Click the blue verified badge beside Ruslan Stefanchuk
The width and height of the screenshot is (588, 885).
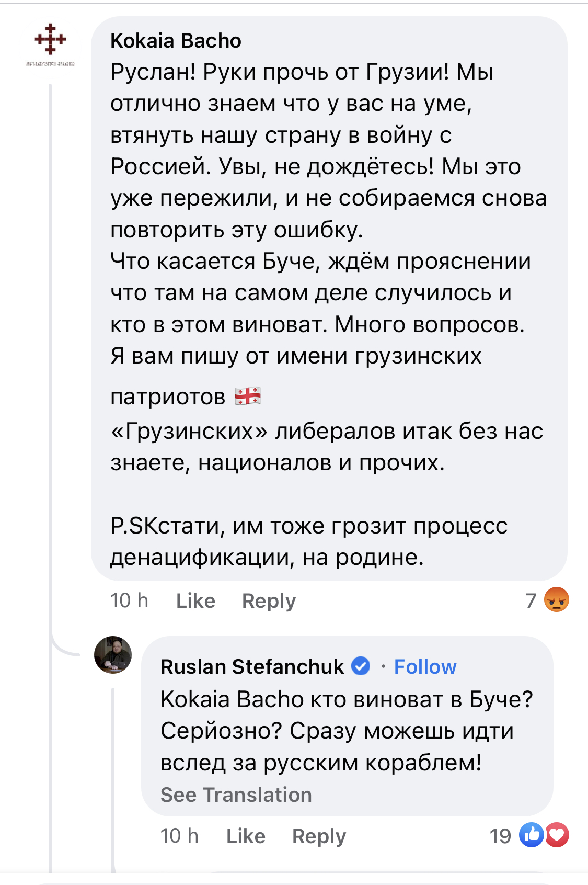click(x=361, y=666)
